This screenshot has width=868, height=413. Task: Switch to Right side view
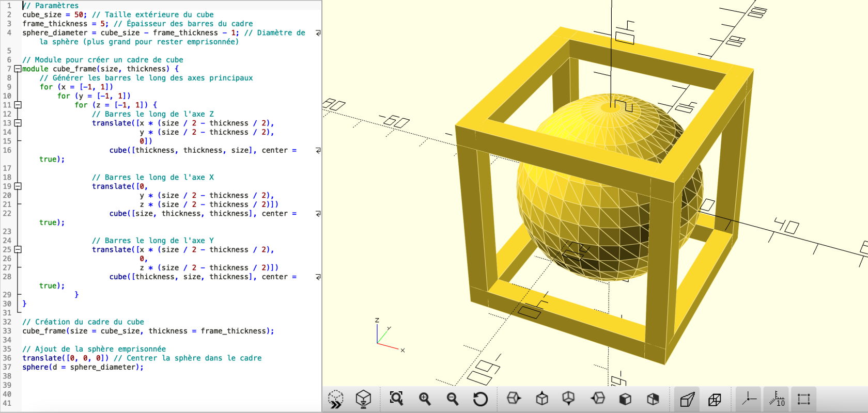[514, 399]
